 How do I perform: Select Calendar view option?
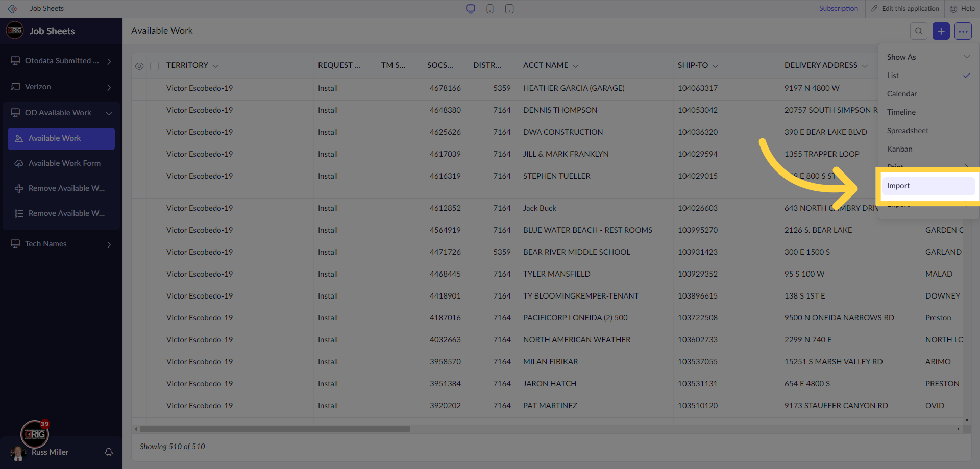pyautogui.click(x=928, y=94)
